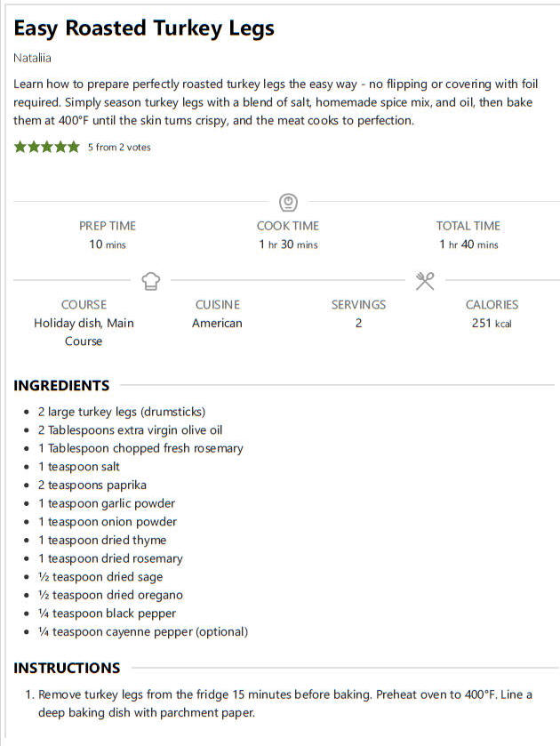The width and height of the screenshot is (560, 746).
Task: Click the cayenne pepper (optional) ingredient
Action: [x=143, y=632]
